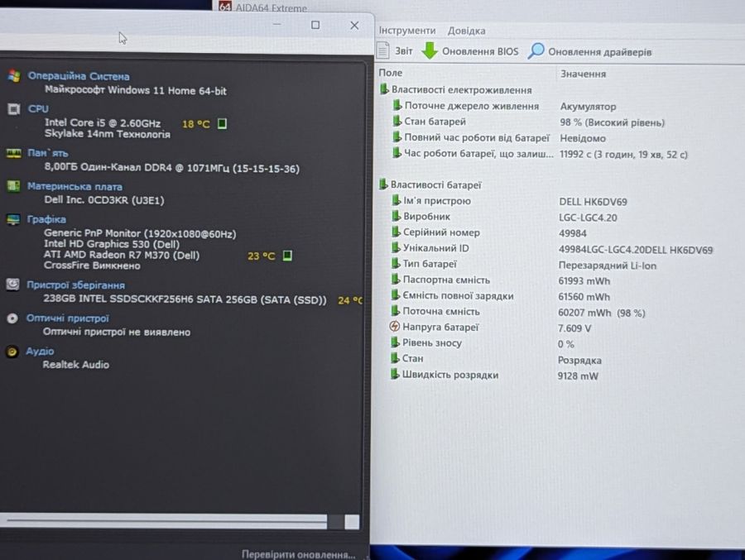Click the AIDA64 Extreme title bar icon
Screen dimensions: 745x560
point(224,6)
